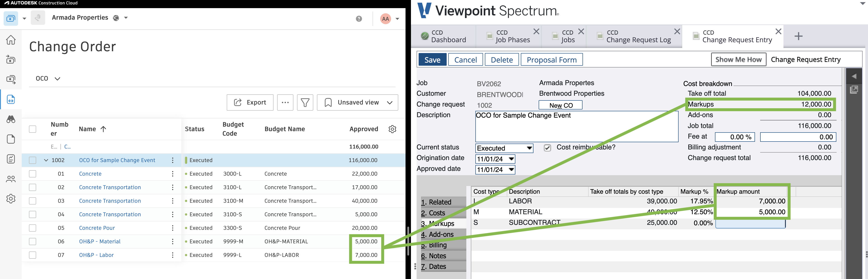This screenshot has height=279, width=868.
Task: Open the more options ellipsis button
Action: coord(285,102)
